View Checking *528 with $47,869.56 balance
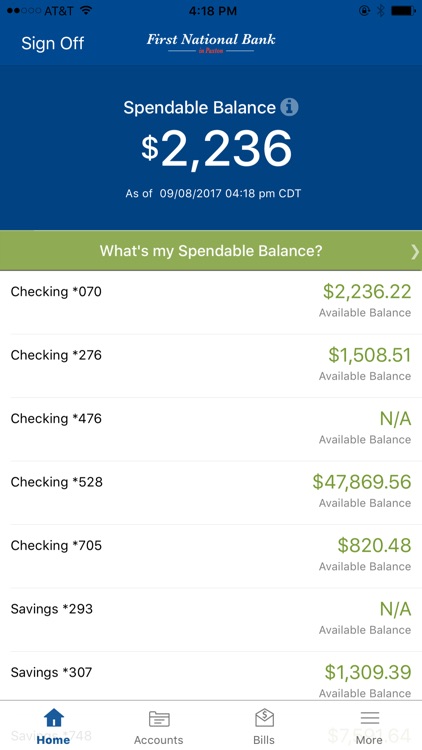Screen dimensions: 422x750 coord(211,493)
